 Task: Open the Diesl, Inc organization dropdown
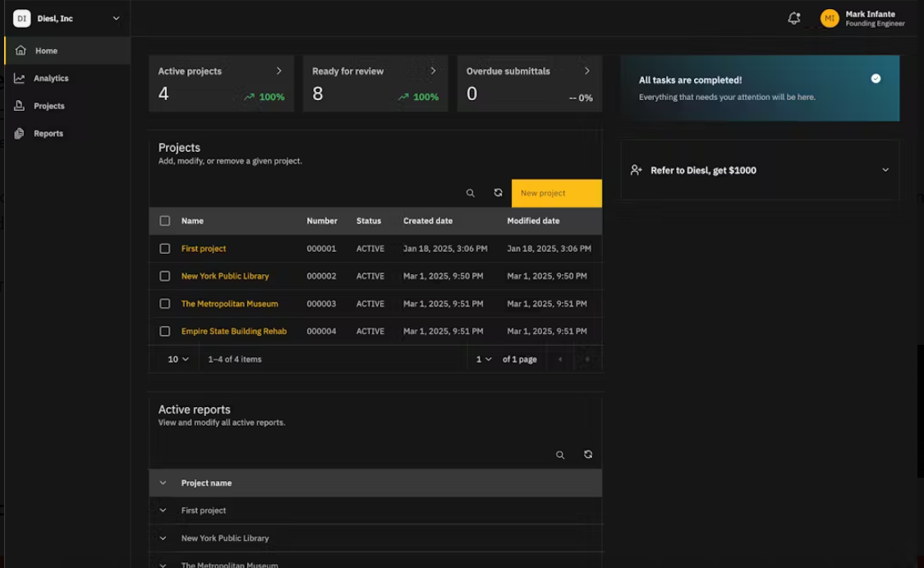click(116, 18)
